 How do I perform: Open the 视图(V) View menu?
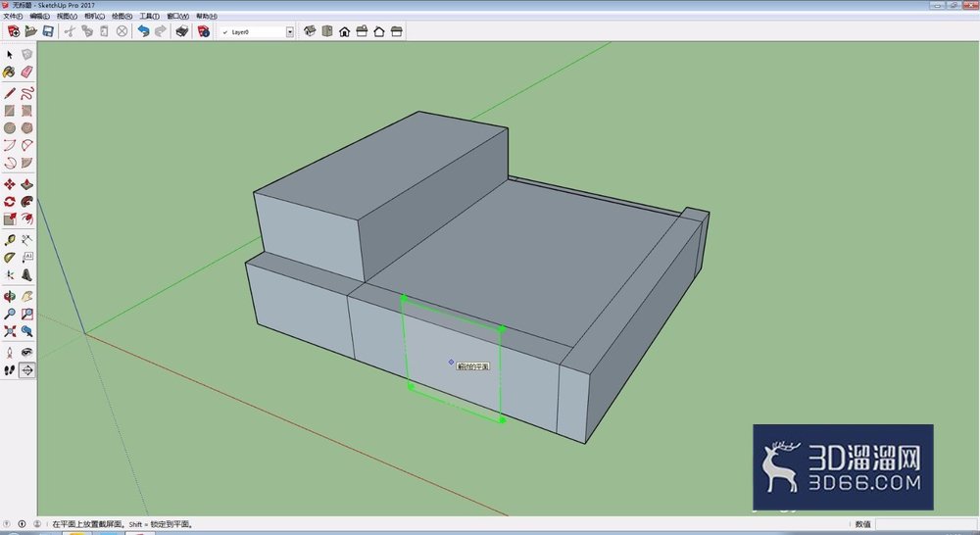coord(67,17)
